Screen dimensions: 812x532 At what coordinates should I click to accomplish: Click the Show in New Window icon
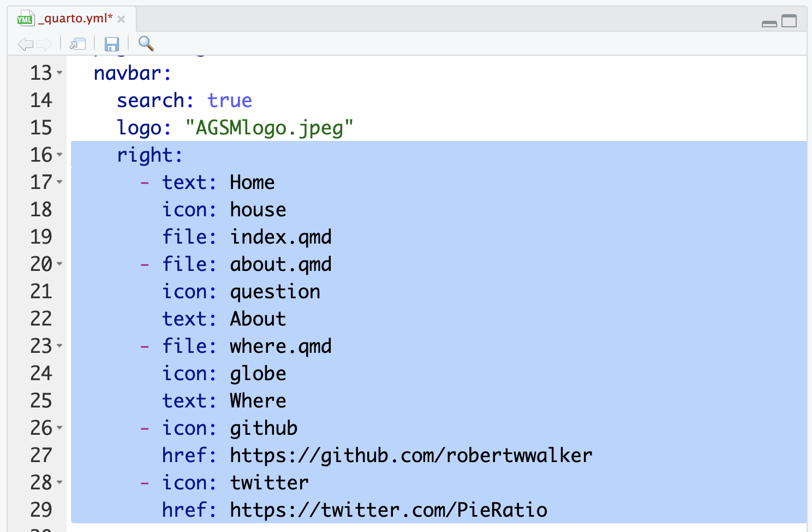tap(77, 44)
